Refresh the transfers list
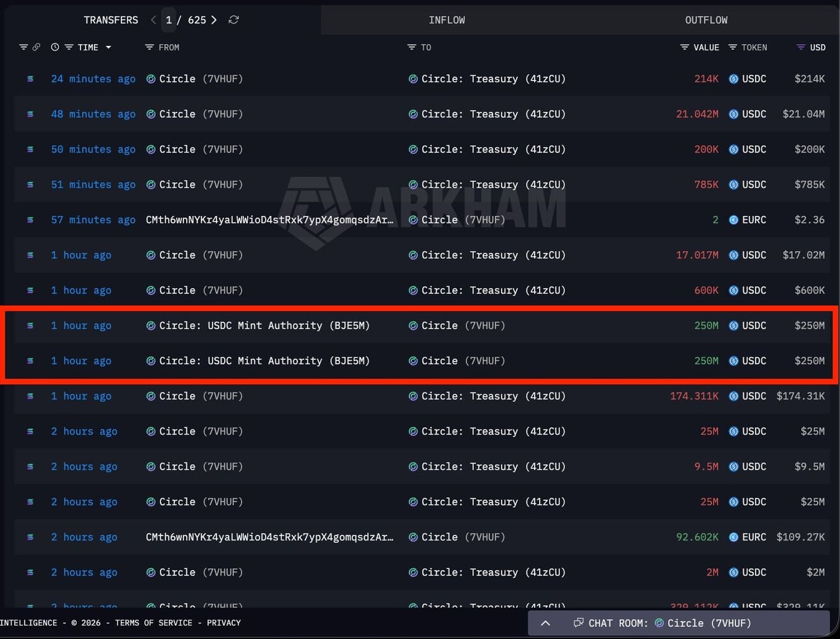Viewport: 840px width, 639px height. coord(234,20)
